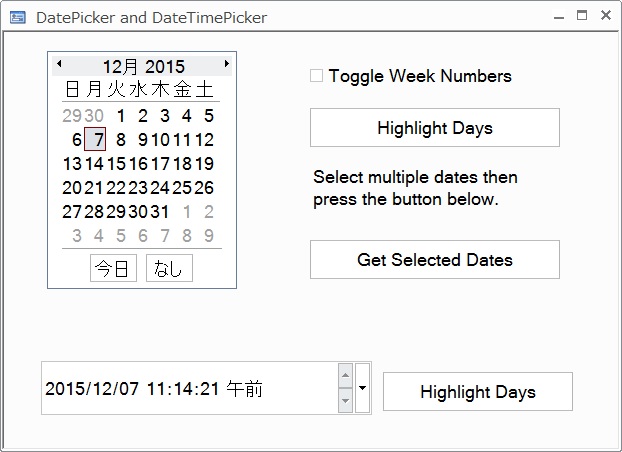The image size is (622, 452).
Task: Select the highlighted day 7
Action: (x=95, y=139)
